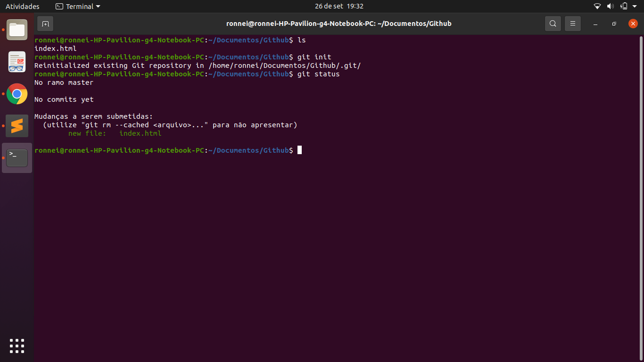Restore the terminal window size
Viewport: 644px width, 362px height.
click(614, 24)
